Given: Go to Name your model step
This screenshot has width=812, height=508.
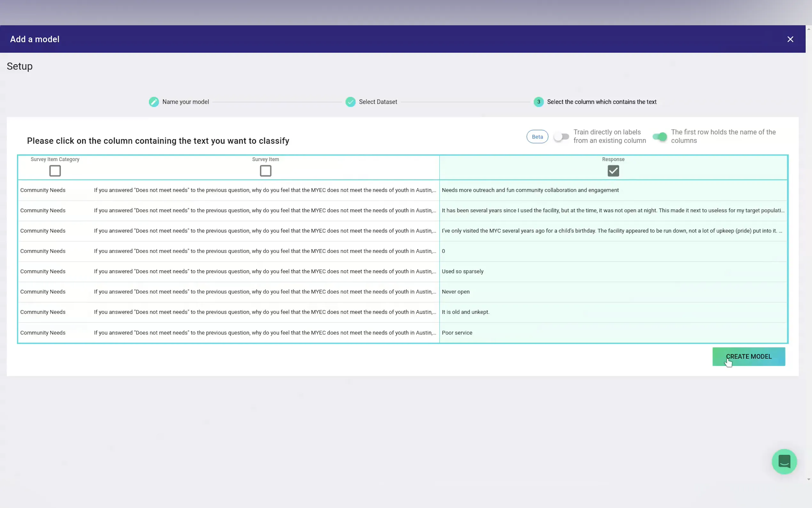Looking at the screenshot, I should (x=185, y=102).
